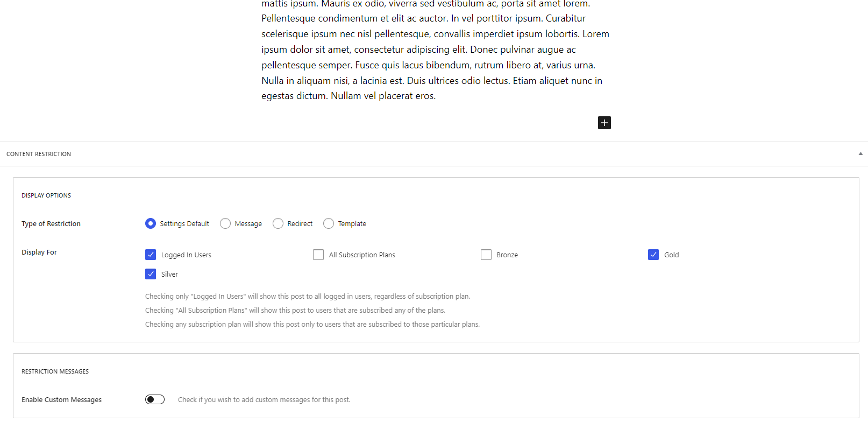Select the Redirect radio button
The height and width of the screenshot is (422, 868).
278,223
